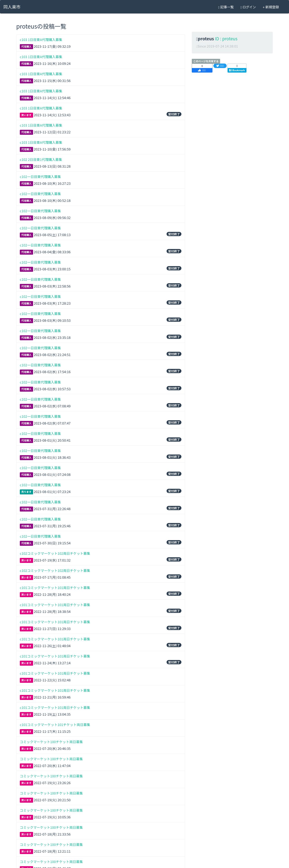The height and width of the screenshot is (868, 289).
Task: Open the 記事一覧 menu item
Action: pyautogui.click(x=226, y=7)
